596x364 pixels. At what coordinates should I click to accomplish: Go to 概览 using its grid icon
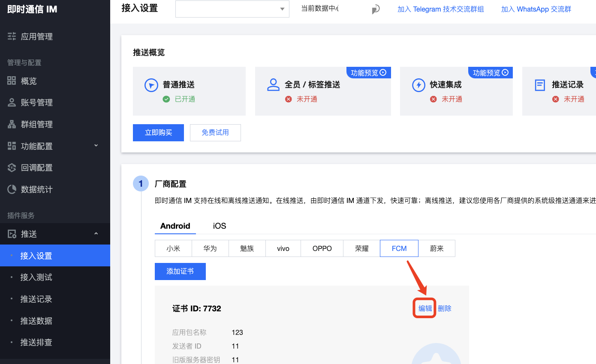pos(12,81)
